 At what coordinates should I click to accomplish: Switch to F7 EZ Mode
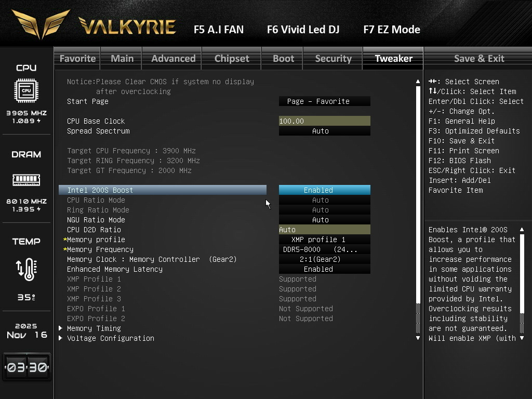(x=392, y=30)
